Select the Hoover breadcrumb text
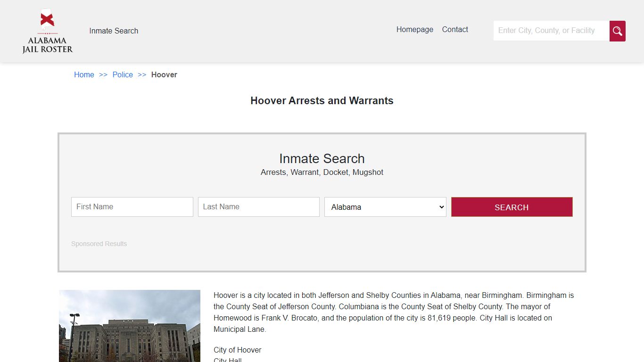Viewport: 644px width, 362px height. (x=164, y=74)
